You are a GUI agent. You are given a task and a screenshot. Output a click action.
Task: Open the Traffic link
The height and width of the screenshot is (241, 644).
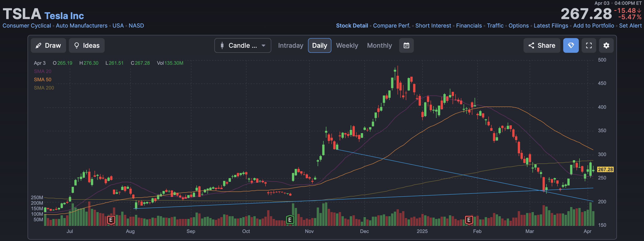tap(495, 25)
